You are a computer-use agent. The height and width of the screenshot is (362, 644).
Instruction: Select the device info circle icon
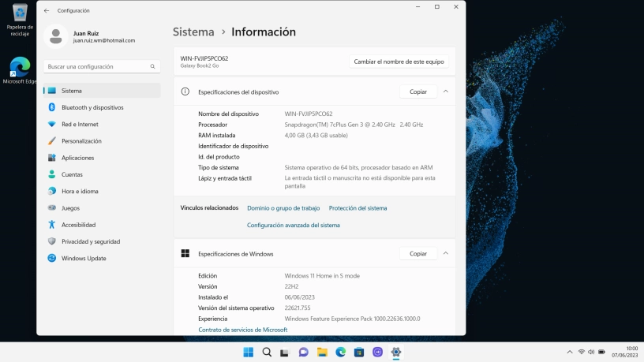(185, 91)
